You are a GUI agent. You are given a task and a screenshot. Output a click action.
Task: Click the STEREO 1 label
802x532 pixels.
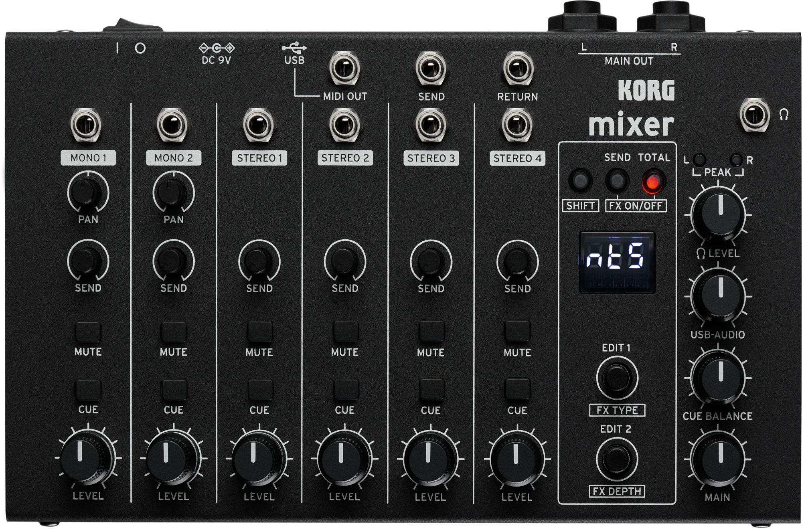[259, 158]
